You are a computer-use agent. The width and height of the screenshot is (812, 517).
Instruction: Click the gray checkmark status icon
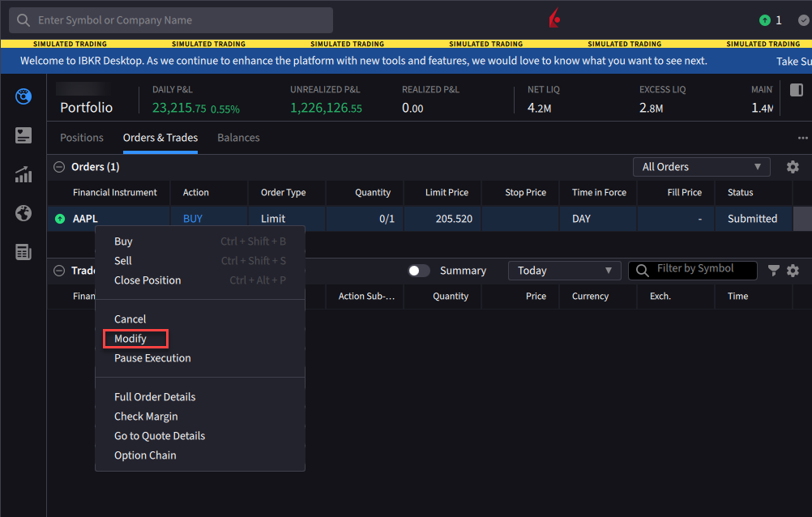tap(804, 20)
